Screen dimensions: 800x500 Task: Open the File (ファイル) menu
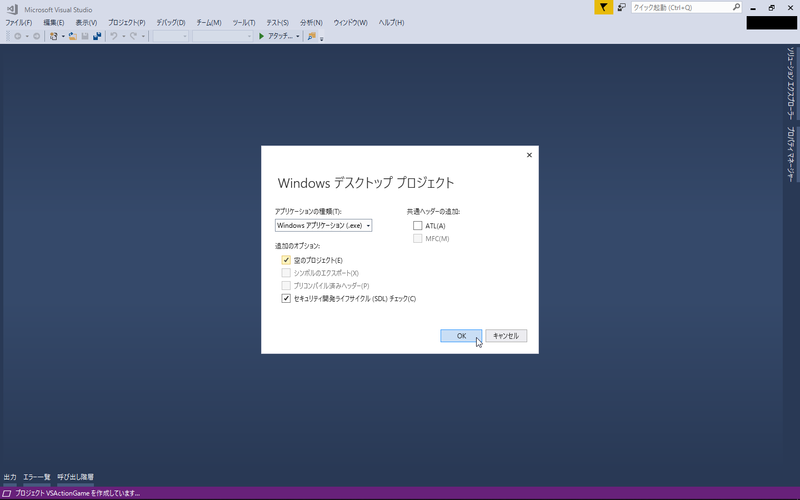coord(18,22)
